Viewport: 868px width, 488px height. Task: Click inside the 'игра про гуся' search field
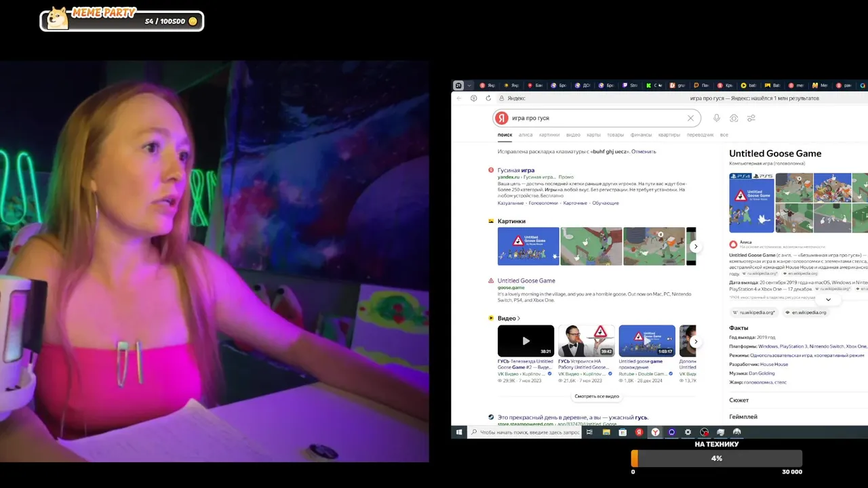coord(597,118)
